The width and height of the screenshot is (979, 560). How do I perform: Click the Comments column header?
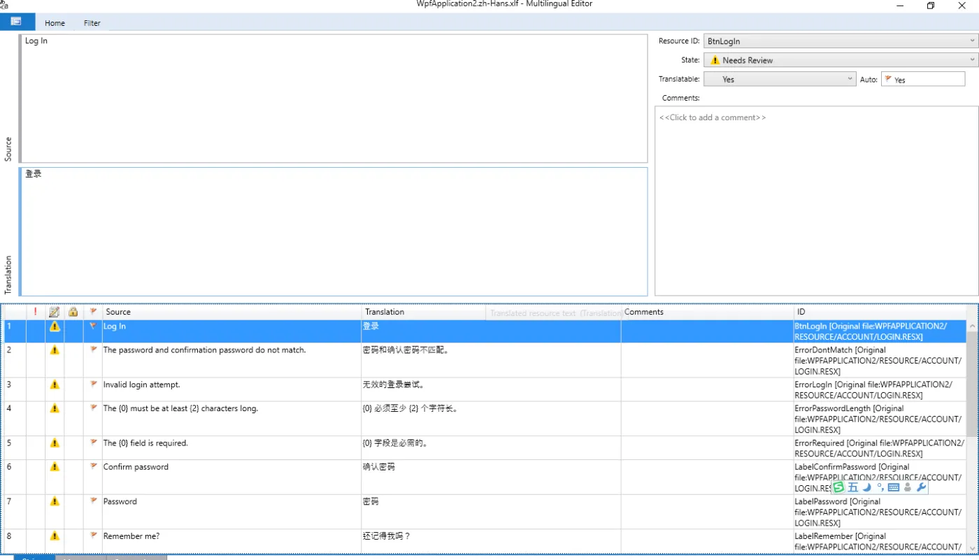click(706, 312)
